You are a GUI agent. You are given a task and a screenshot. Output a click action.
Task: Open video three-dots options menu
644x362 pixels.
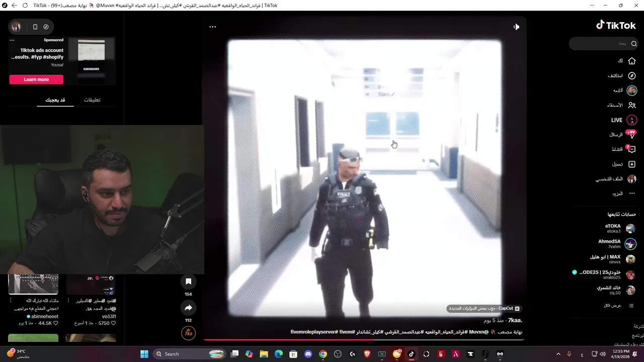coord(212,27)
